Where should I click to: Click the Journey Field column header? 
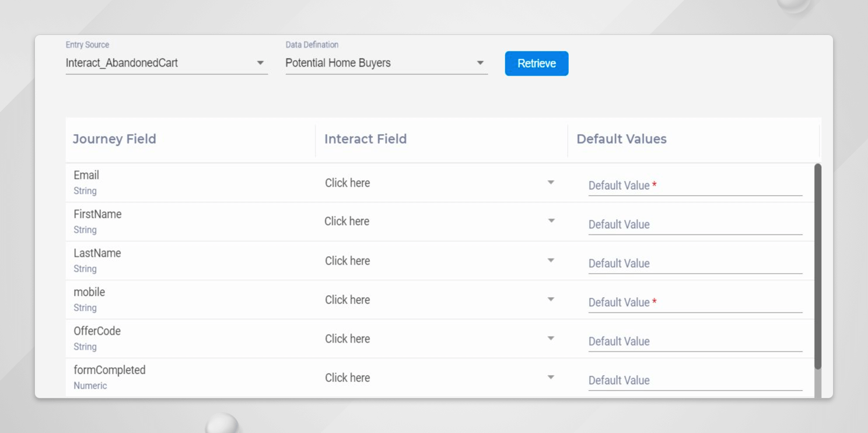[x=114, y=139]
